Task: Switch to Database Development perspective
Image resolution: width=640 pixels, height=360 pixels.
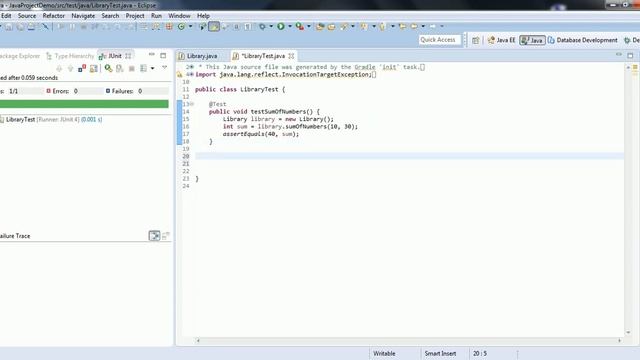Action: coord(583,40)
